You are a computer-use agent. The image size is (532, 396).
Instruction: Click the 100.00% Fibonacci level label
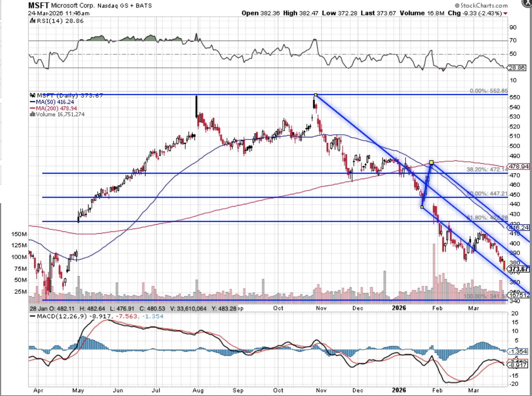click(x=486, y=296)
